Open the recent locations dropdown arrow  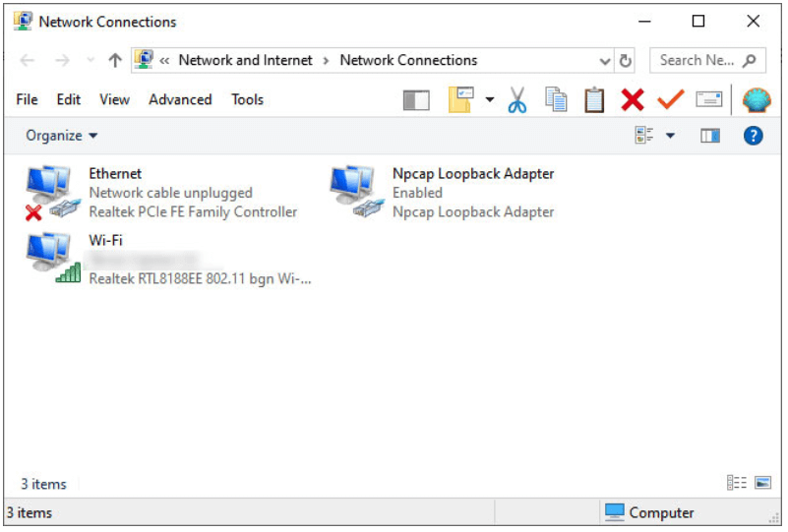[x=91, y=61]
